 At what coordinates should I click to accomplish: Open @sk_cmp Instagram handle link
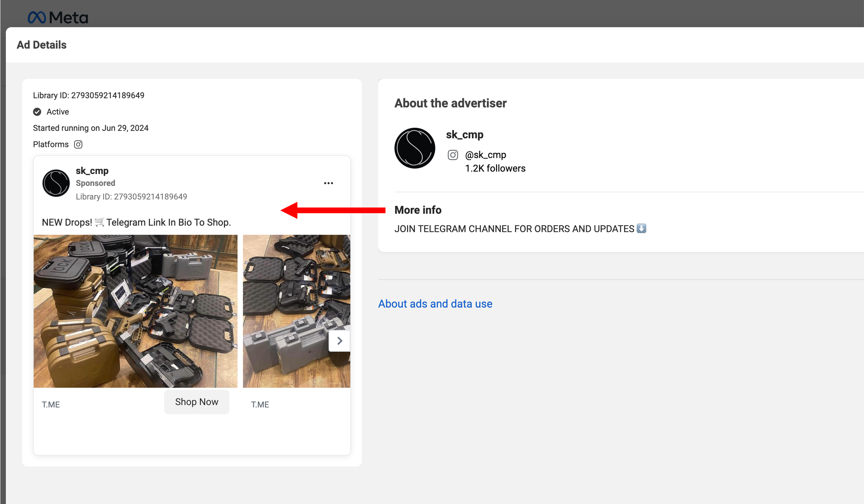coord(485,155)
